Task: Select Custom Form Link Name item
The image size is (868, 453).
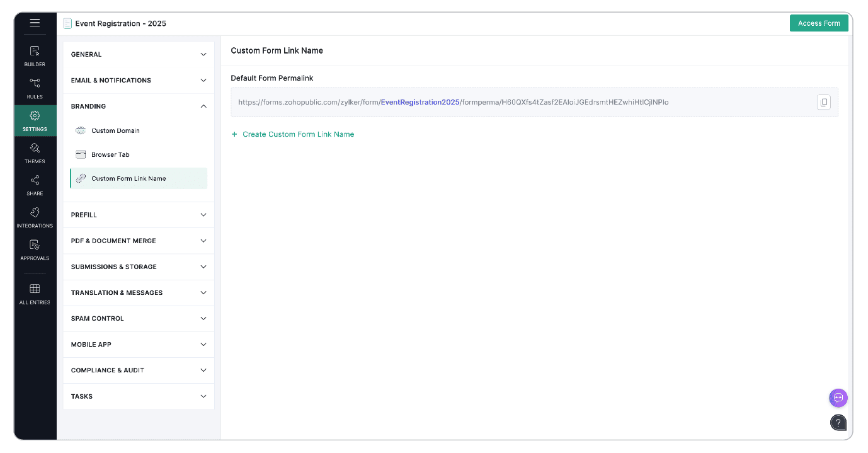Action: click(x=139, y=178)
